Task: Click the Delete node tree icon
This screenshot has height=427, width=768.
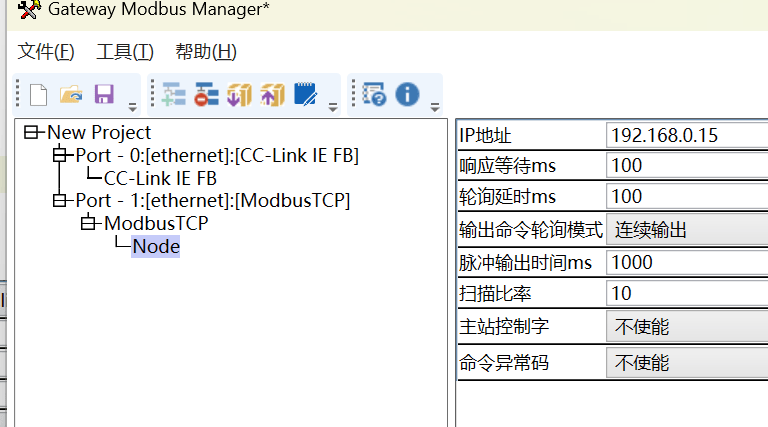Action: (206, 95)
